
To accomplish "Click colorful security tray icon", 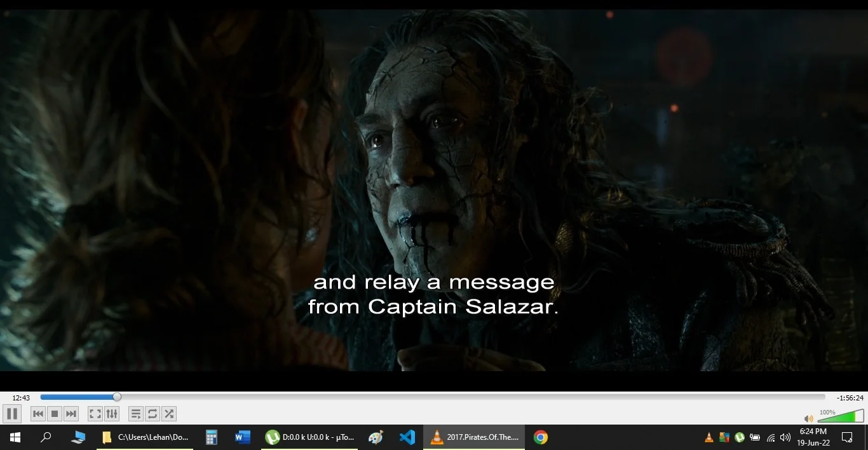I will [x=724, y=437].
